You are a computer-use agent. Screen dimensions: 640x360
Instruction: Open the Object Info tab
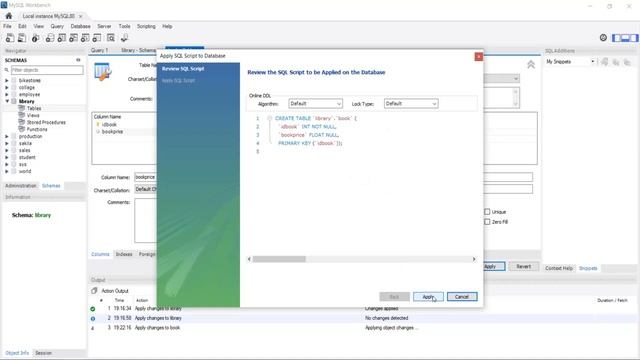point(17,353)
